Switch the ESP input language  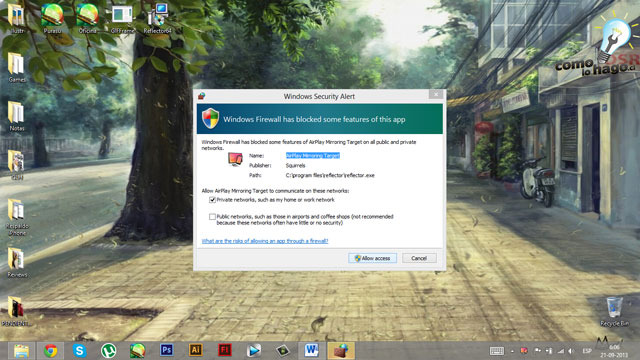click(x=587, y=351)
